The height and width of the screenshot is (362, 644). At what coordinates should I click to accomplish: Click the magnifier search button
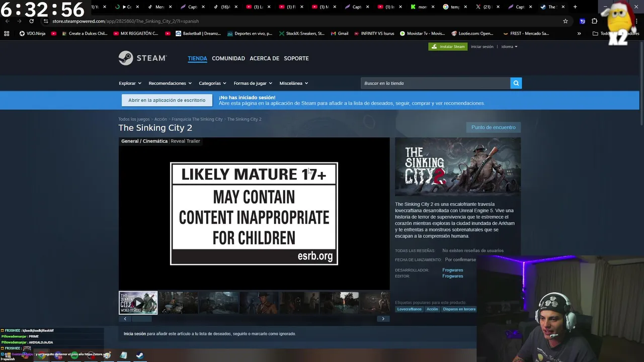coord(516,83)
